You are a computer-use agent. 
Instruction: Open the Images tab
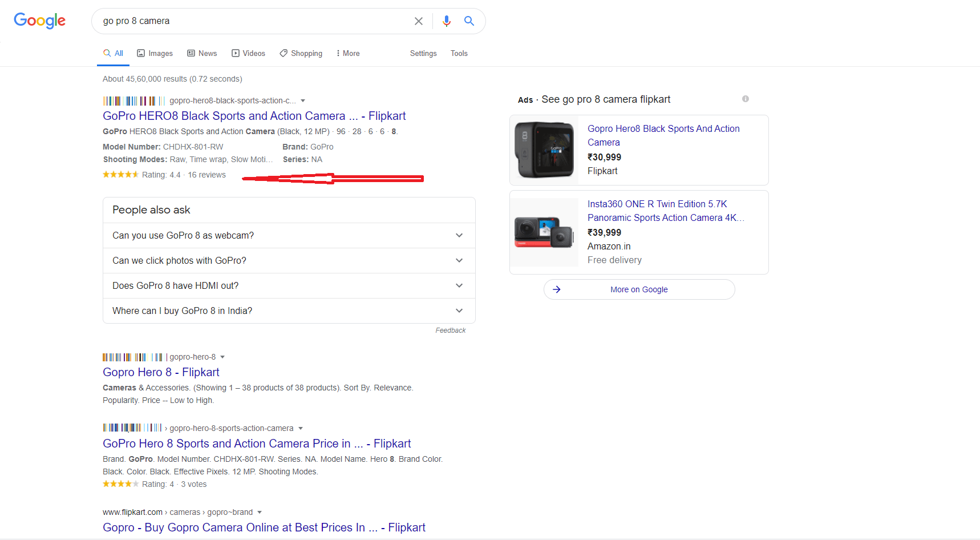click(x=155, y=53)
